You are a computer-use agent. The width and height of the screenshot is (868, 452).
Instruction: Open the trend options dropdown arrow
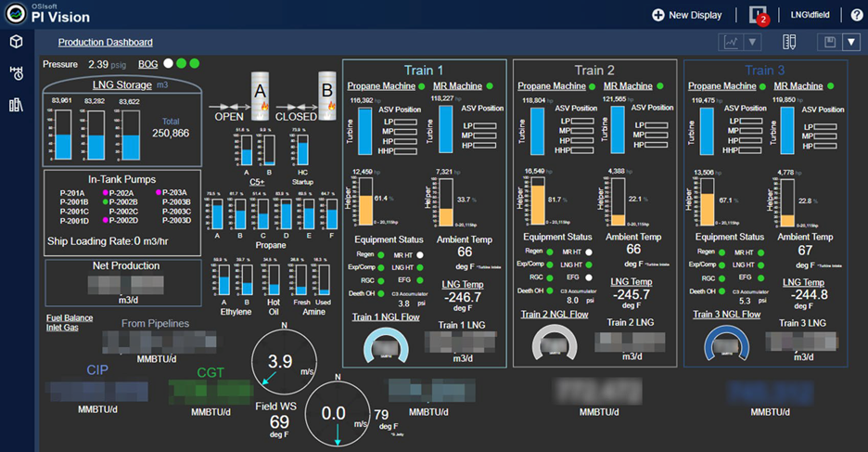[x=752, y=42]
